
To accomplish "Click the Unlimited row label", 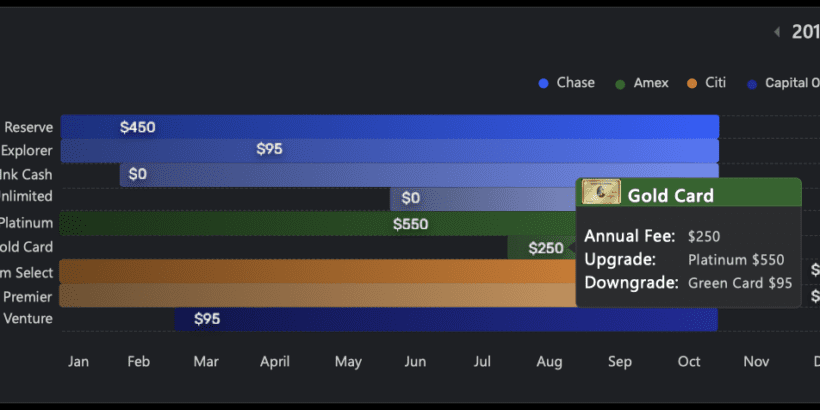I will point(27,197).
